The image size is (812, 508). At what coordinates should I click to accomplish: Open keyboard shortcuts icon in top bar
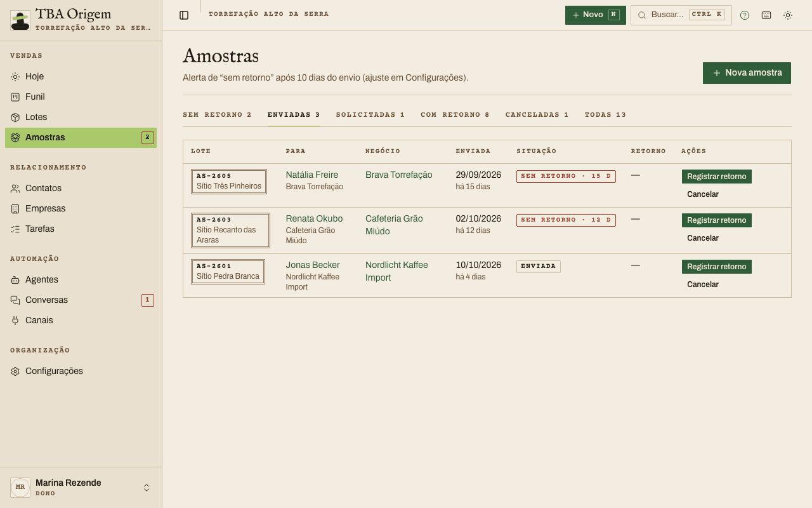[x=766, y=15]
